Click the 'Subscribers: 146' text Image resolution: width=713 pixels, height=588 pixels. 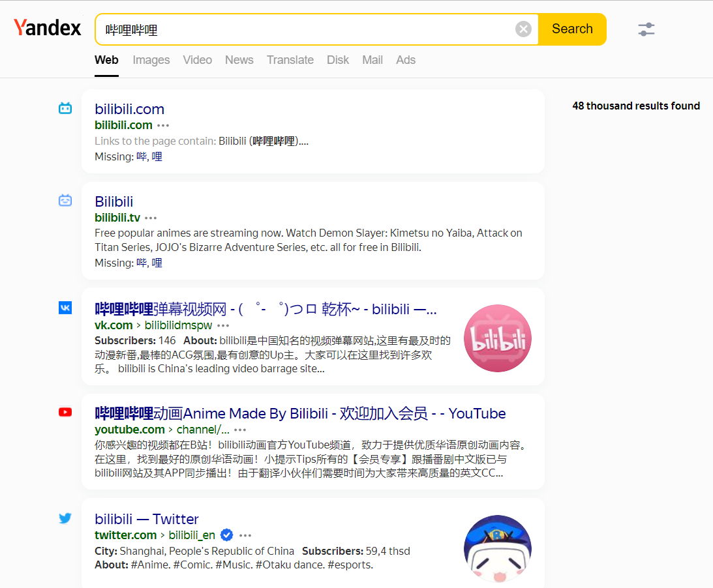135,340
